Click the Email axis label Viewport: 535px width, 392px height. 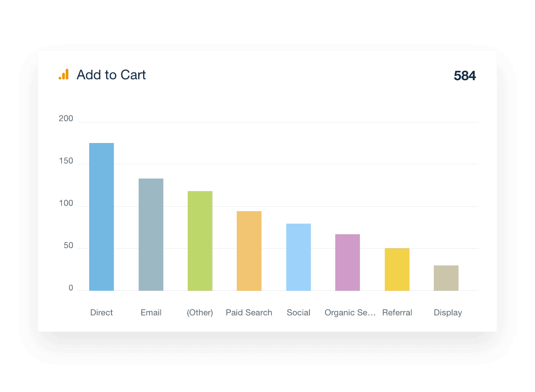[151, 313]
